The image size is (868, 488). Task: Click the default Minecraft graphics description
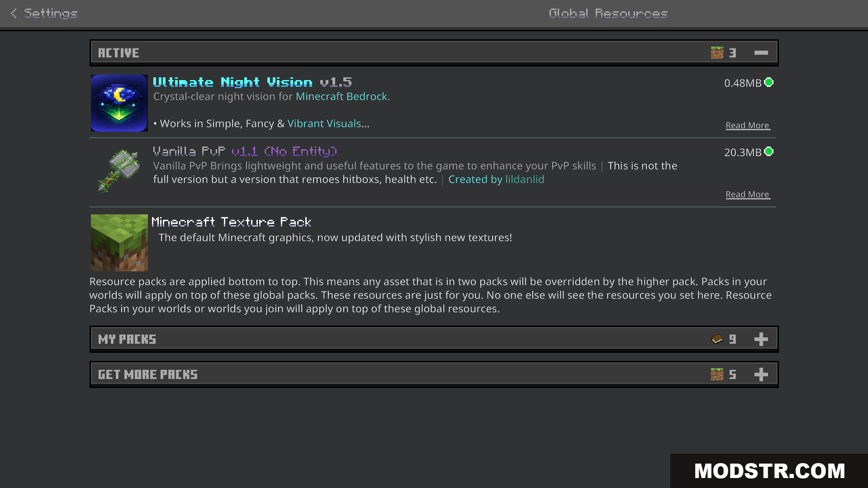(x=335, y=238)
